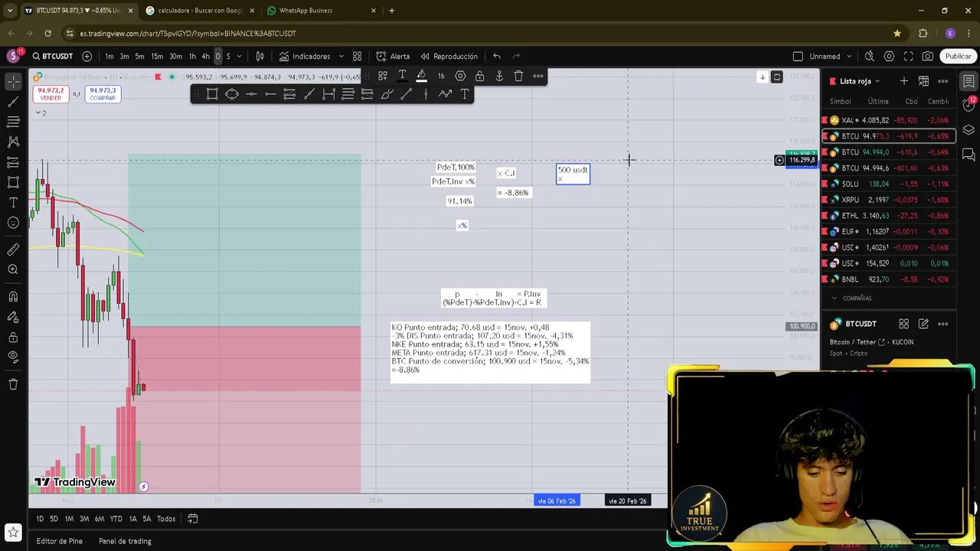980x551 pixels.
Task: Open favorites star at bottom of left sidebar
Action: coord(13,532)
